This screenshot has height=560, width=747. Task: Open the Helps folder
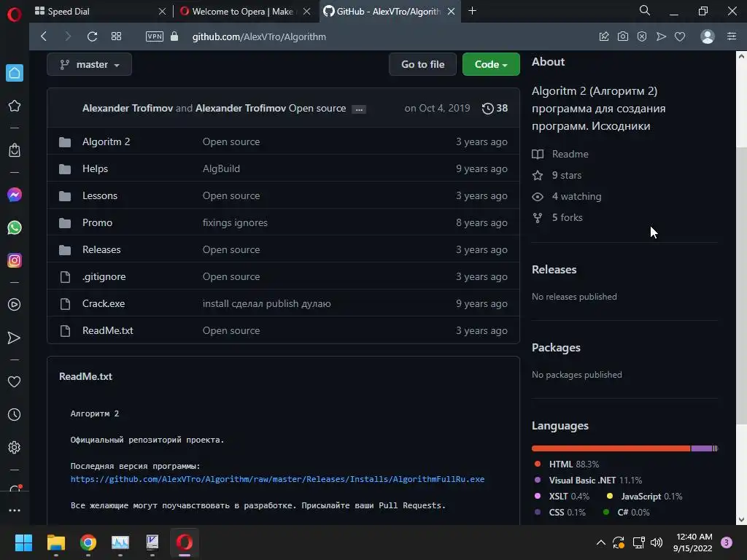pos(95,168)
